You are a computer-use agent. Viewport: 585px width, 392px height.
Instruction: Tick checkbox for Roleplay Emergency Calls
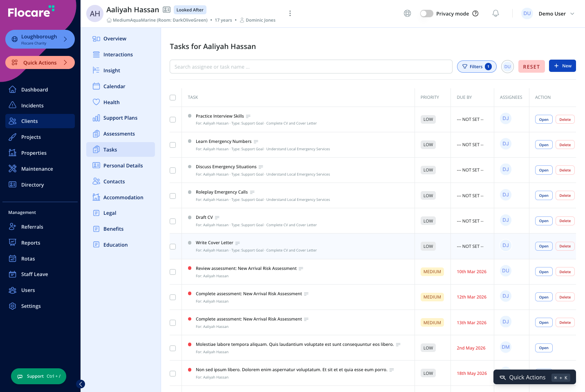pyautogui.click(x=173, y=196)
